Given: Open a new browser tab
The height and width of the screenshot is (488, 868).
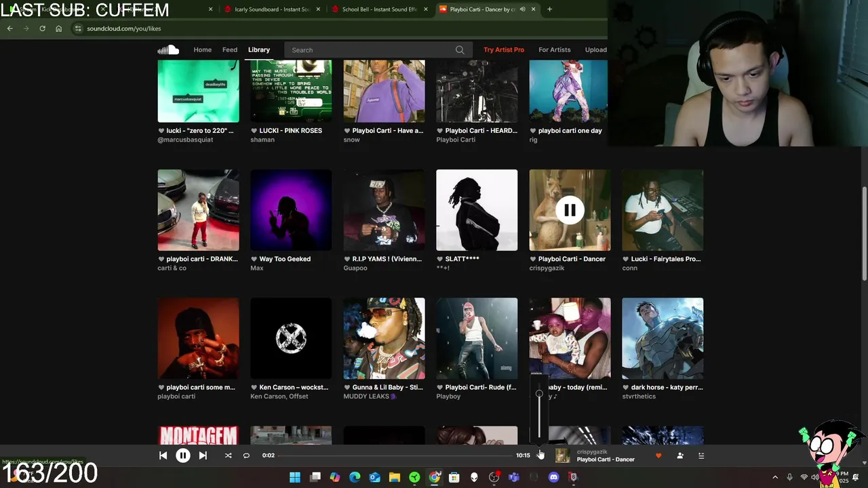Looking at the screenshot, I should 549,9.
